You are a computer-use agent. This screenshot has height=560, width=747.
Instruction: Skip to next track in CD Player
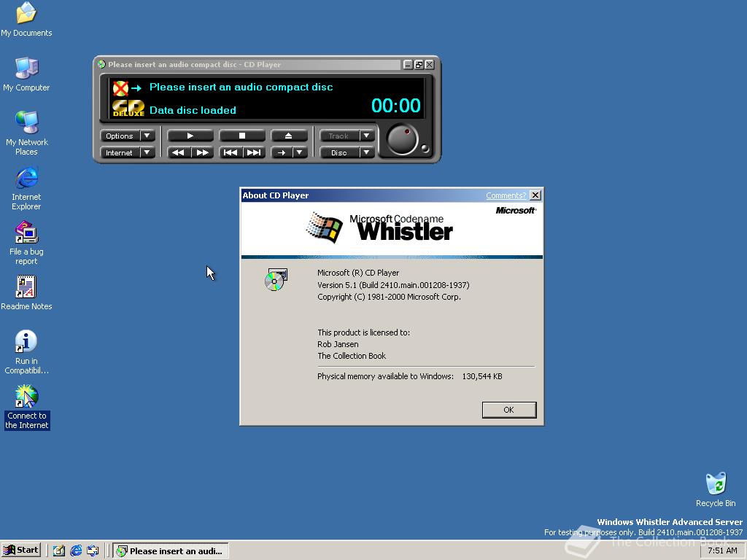(x=254, y=152)
